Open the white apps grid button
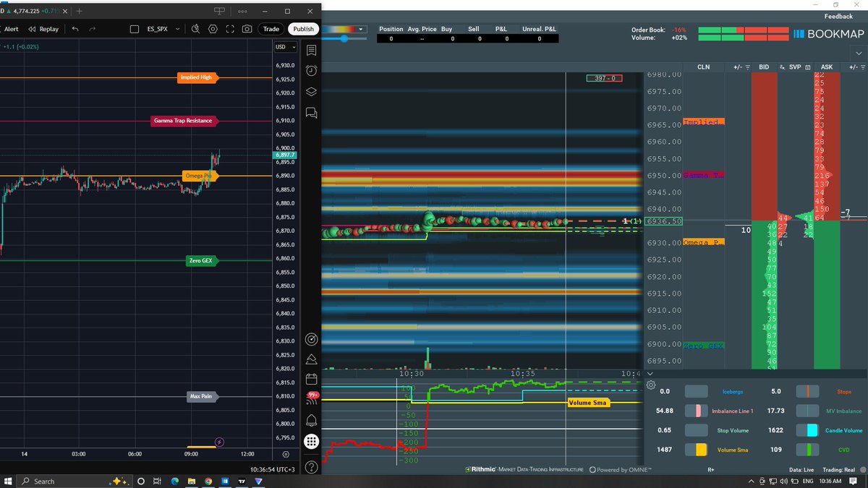 (x=312, y=442)
